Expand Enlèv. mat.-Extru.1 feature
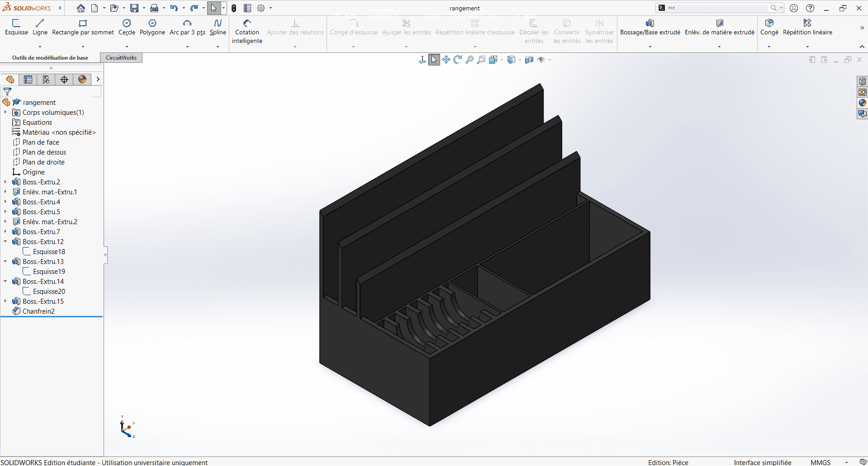 (x=5, y=192)
